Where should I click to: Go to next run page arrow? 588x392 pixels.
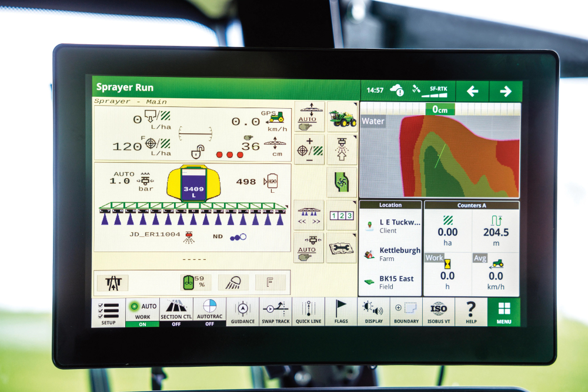click(x=505, y=91)
